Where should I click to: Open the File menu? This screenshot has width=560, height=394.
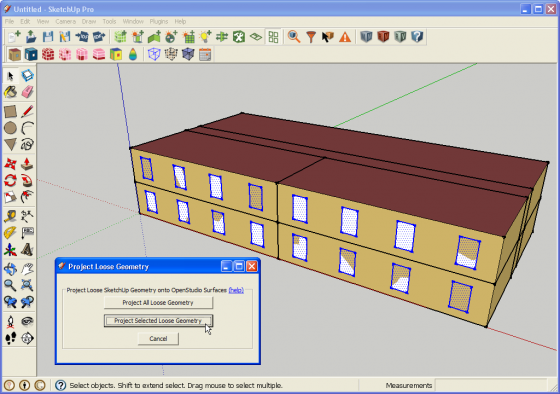click(x=9, y=21)
